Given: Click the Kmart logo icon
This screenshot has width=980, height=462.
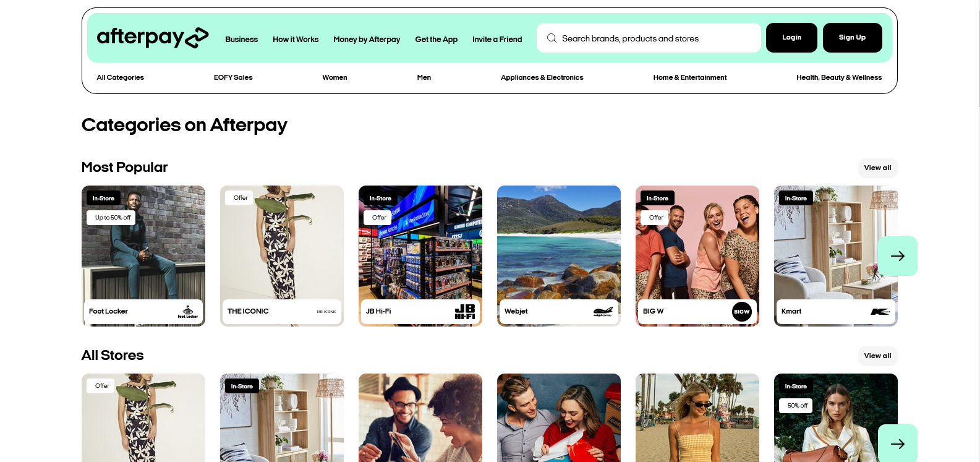Looking at the screenshot, I should [880, 311].
